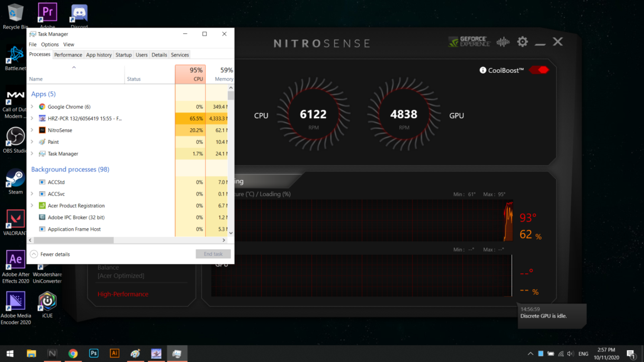Expand the HRZ-PCR process row

(32, 118)
